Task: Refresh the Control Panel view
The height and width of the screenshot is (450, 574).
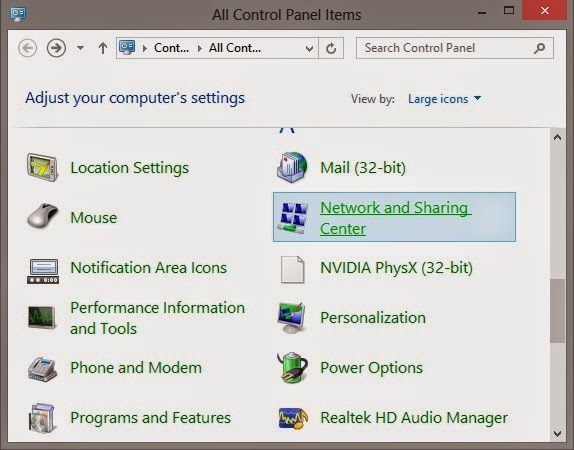Action: 331,48
